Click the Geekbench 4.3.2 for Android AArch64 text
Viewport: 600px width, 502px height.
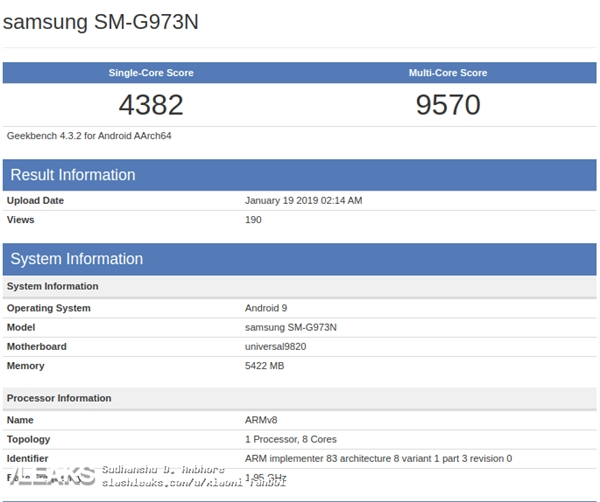[90, 135]
